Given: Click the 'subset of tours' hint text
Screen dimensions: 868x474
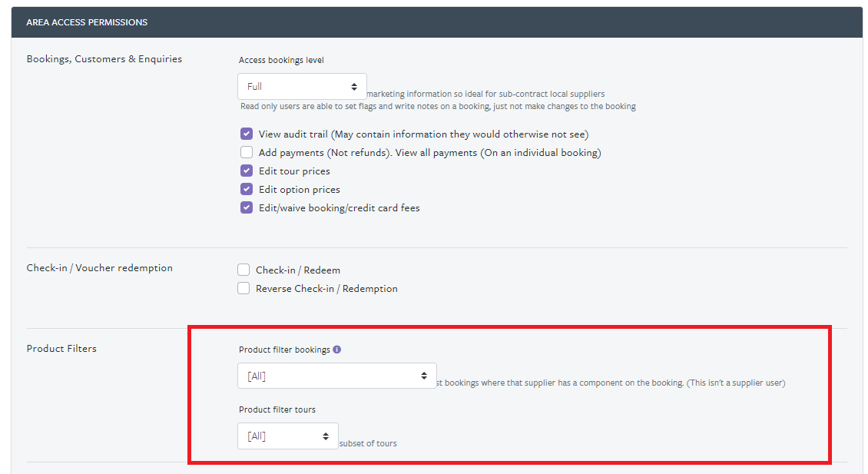Looking at the screenshot, I should click(x=368, y=443).
